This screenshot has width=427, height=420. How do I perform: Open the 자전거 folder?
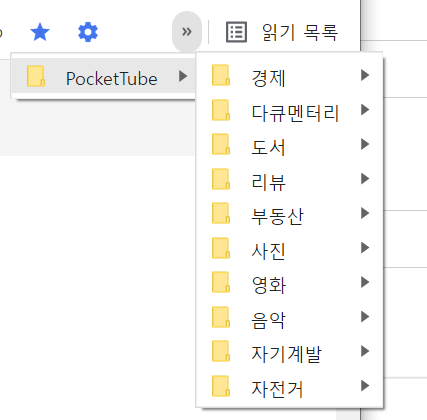pyautogui.click(x=289, y=386)
